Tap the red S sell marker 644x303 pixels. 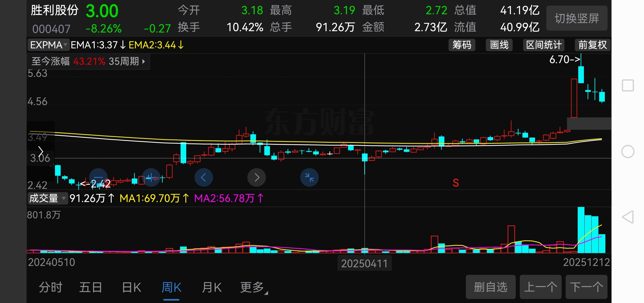pyautogui.click(x=456, y=183)
